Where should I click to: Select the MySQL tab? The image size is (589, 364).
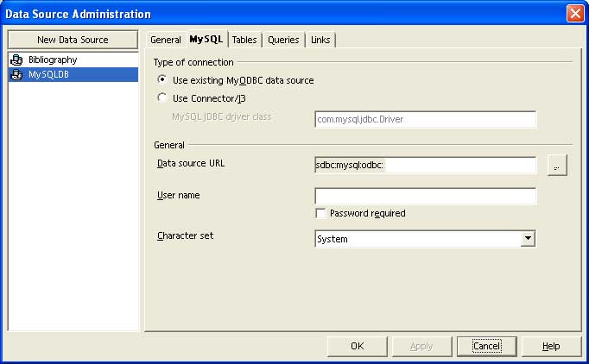[x=206, y=40]
